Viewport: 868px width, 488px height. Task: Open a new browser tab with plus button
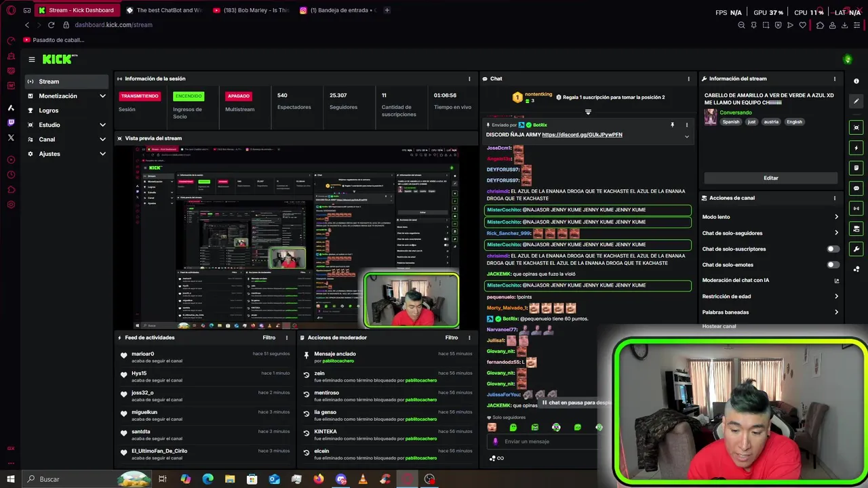click(387, 10)
